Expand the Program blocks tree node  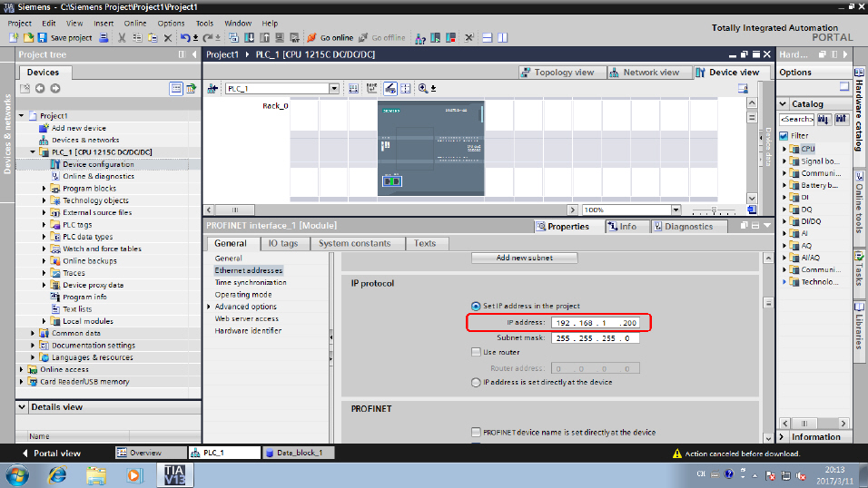(44, 189)
